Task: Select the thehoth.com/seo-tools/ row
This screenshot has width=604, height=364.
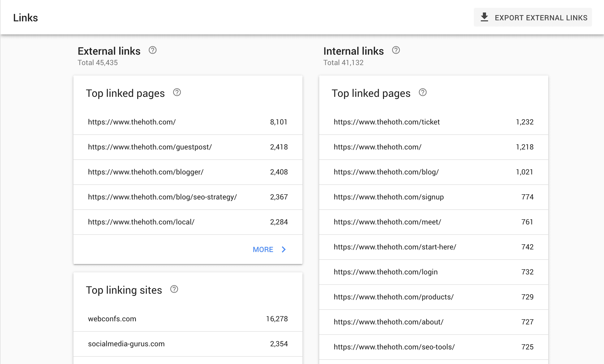Action: click(x=433, y=347)
